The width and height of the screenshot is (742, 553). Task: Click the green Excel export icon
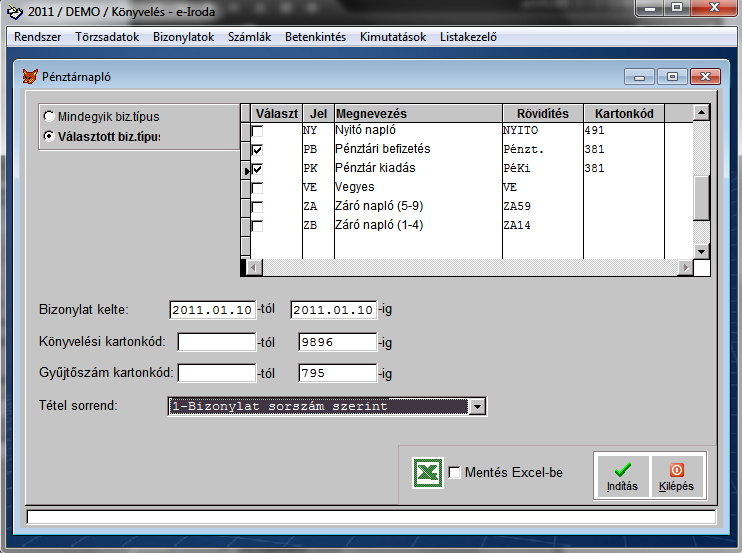(x=428, y=473)
